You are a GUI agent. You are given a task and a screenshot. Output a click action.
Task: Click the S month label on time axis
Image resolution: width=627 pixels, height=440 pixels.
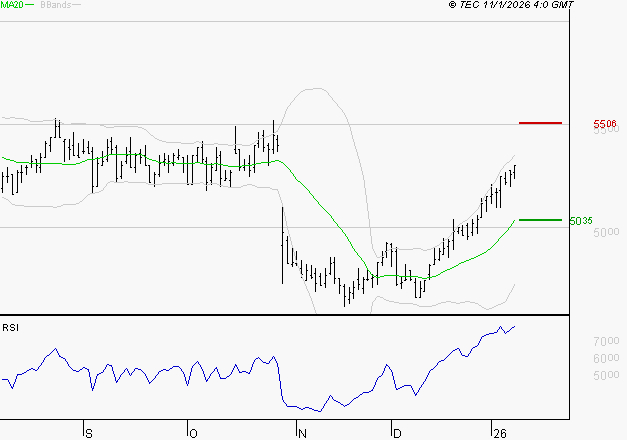click(89, 434)
